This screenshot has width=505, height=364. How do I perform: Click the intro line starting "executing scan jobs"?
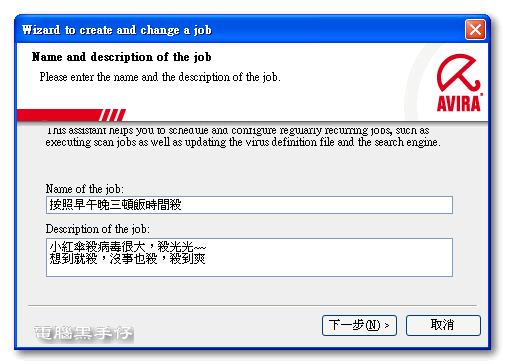243,142
